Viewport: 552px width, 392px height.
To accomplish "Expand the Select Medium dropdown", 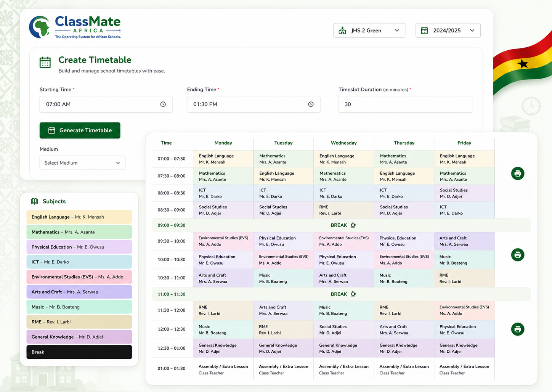I will pyautogui.click(x=82, y=163).
